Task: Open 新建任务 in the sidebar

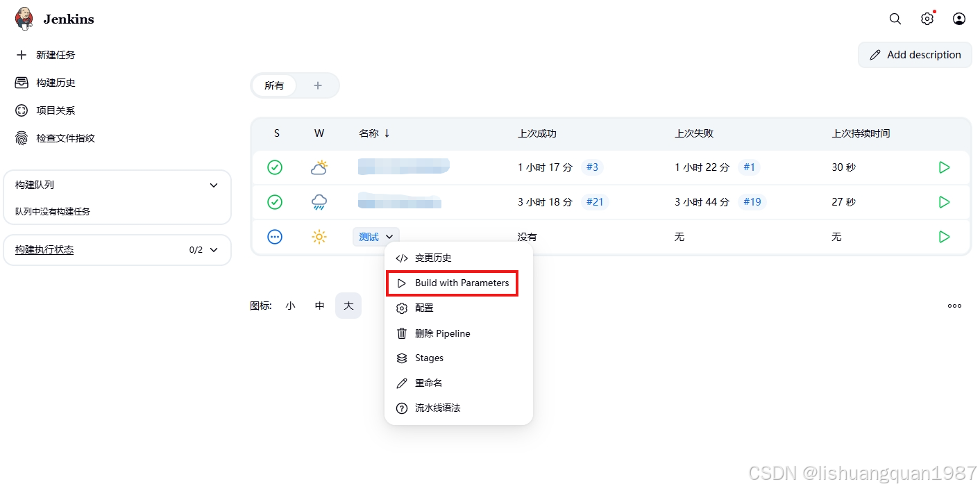Action: (56, 55)
